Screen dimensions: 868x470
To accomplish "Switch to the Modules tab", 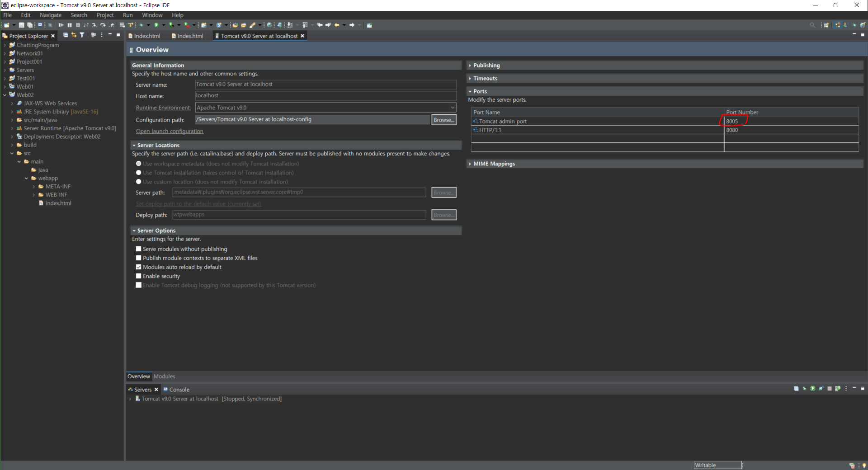I will click(164, 376).
